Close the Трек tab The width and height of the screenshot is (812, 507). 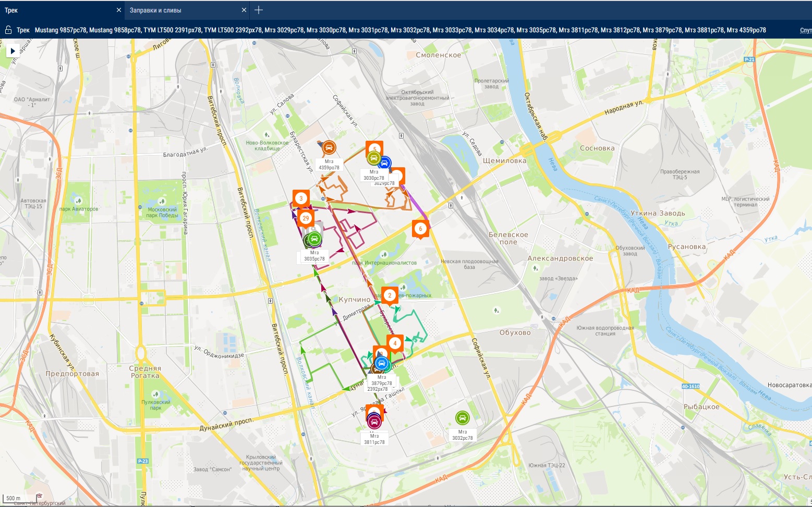point(119,10)
